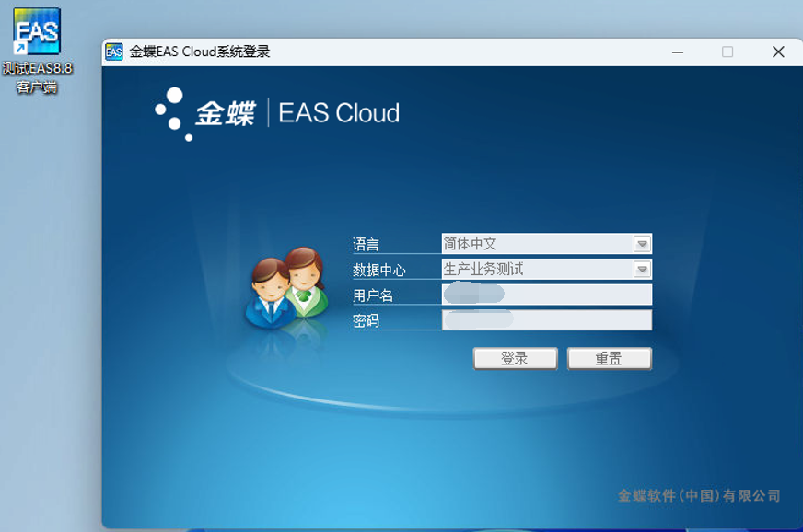Click the EAS icon in the title bar
The image size is (803, 532).
[112, 50]
